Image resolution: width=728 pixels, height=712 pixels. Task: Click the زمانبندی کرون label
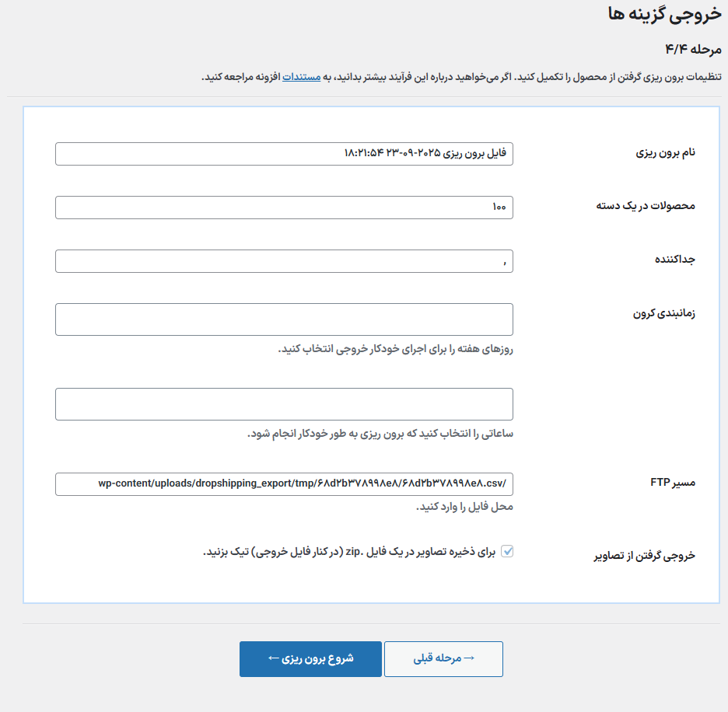click(663, 313)
